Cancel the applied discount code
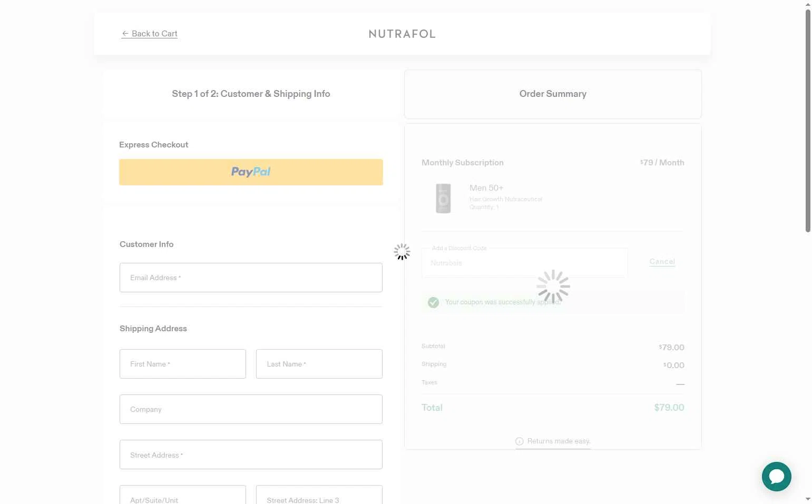Screen dimensions: 812x504 pyautogui.click(x=662, y=262)
